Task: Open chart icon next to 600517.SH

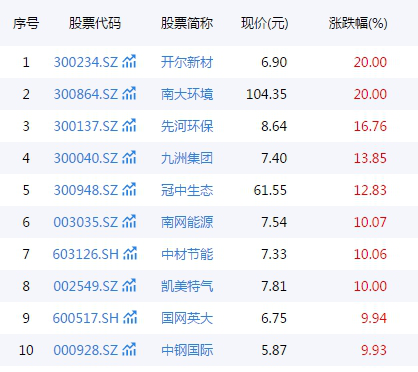Action: pyautogui.click(x=130, y=318)
